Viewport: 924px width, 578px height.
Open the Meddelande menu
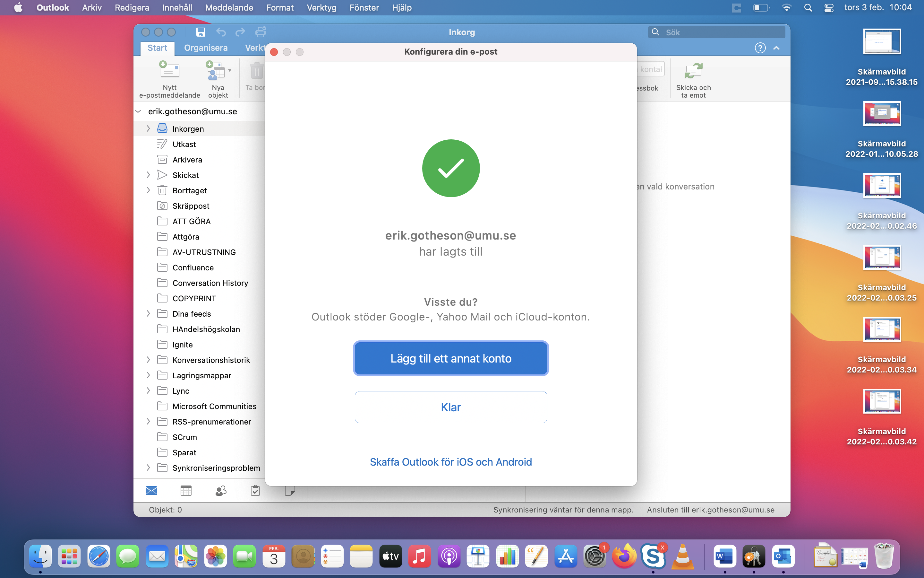(229, 8)
